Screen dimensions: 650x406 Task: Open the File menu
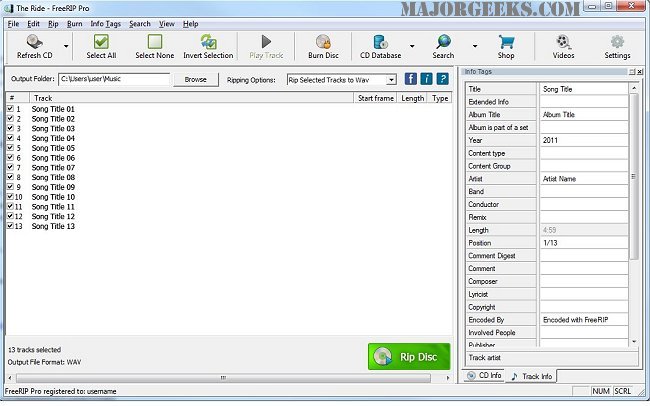coord(13,24)
